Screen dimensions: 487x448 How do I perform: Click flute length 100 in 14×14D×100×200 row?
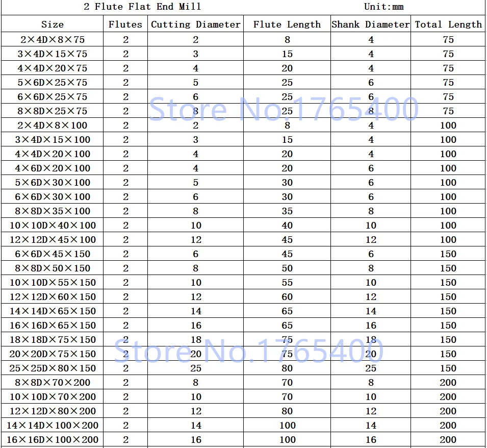(x=287, y=426)
